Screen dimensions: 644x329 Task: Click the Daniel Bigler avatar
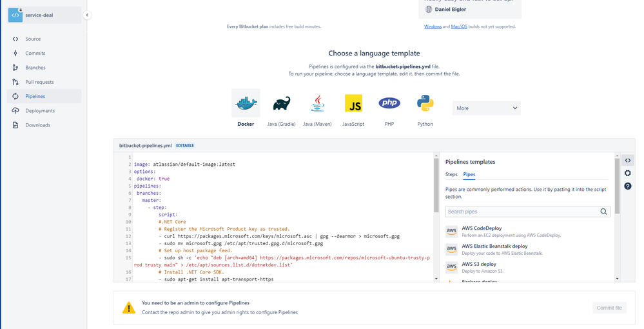429,10
